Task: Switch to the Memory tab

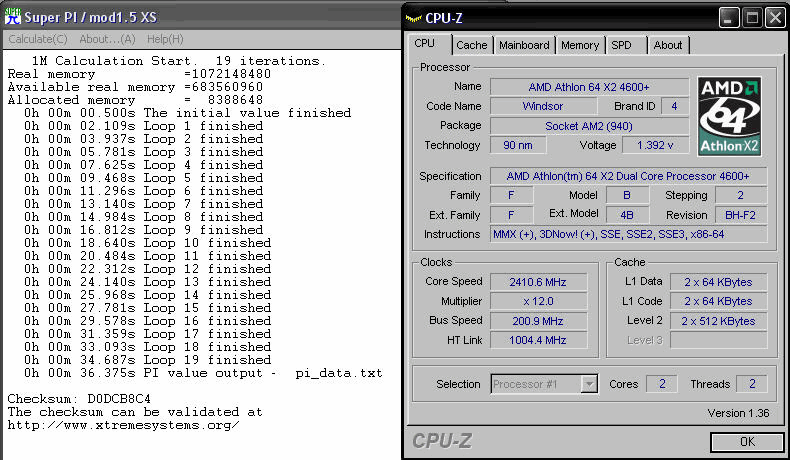Action: point(580,45)
